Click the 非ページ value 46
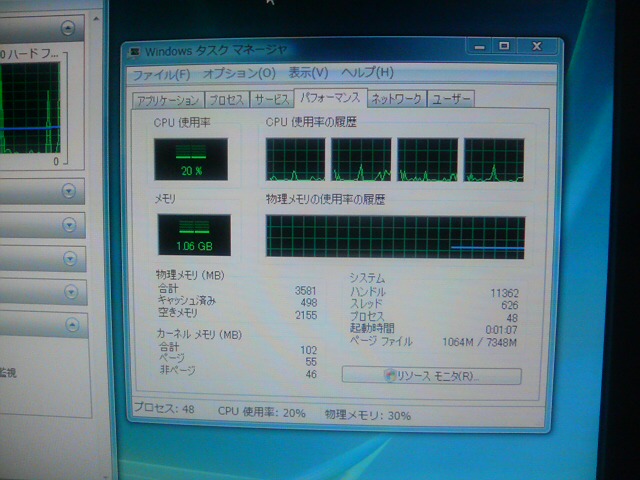Screen dimensions: 640x480 [311, 374]
